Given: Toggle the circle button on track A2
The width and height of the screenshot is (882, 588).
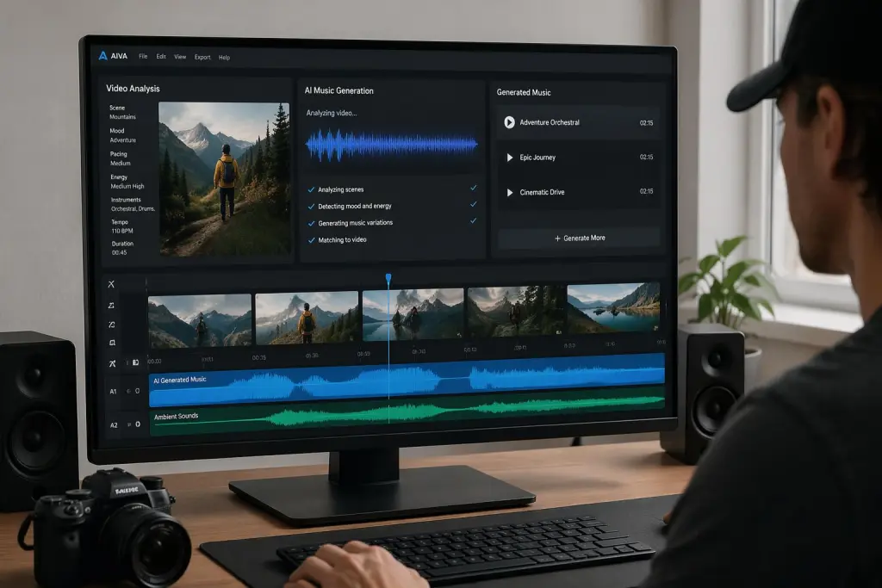Looking at the screenshot, I should pyautogui.click(x=138, y=424).
